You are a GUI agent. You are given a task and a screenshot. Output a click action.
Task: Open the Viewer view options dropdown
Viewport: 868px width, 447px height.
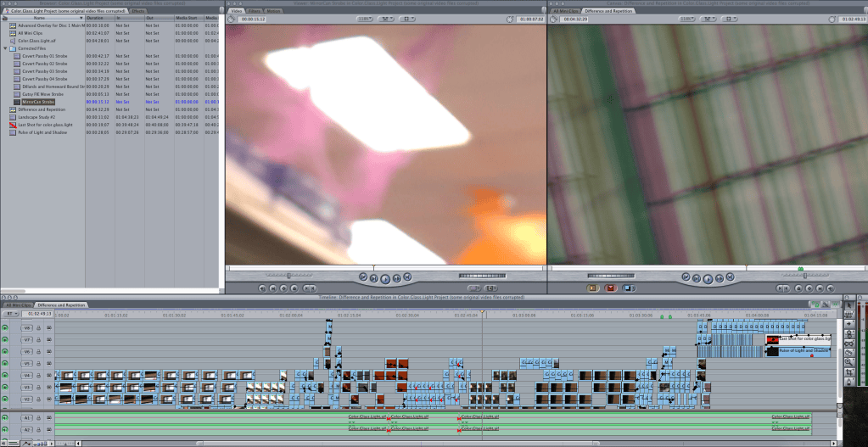tap(407, 19)
